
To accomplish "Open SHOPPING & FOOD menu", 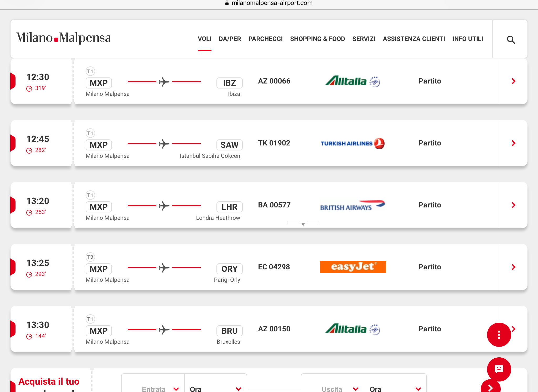I will click(317, 39).
